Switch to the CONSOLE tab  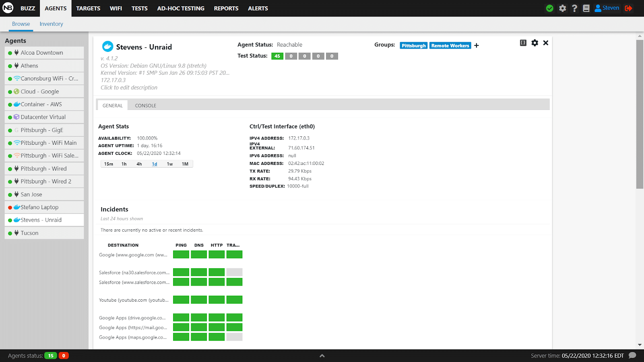pyautogui.click(x=145, y=106)
